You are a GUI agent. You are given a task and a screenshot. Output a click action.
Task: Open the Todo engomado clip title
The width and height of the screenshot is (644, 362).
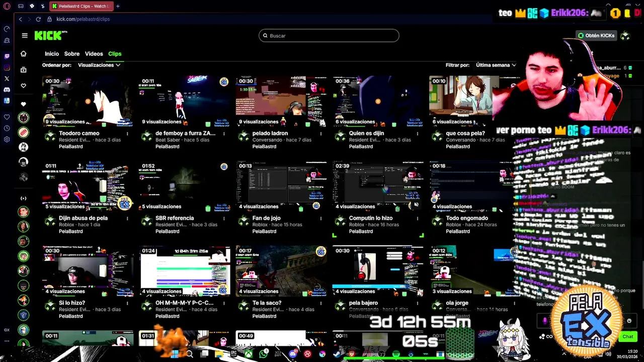[x=467, y=218]
